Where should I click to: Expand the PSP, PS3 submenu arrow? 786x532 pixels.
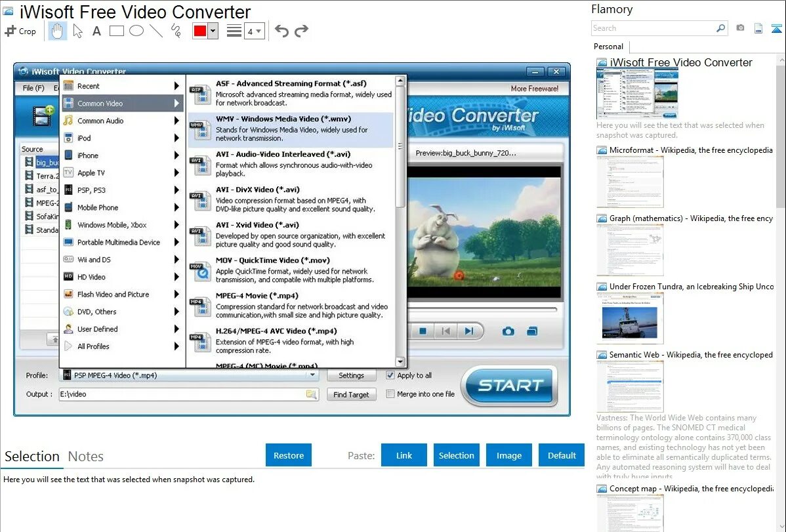(x=176, y=190)
